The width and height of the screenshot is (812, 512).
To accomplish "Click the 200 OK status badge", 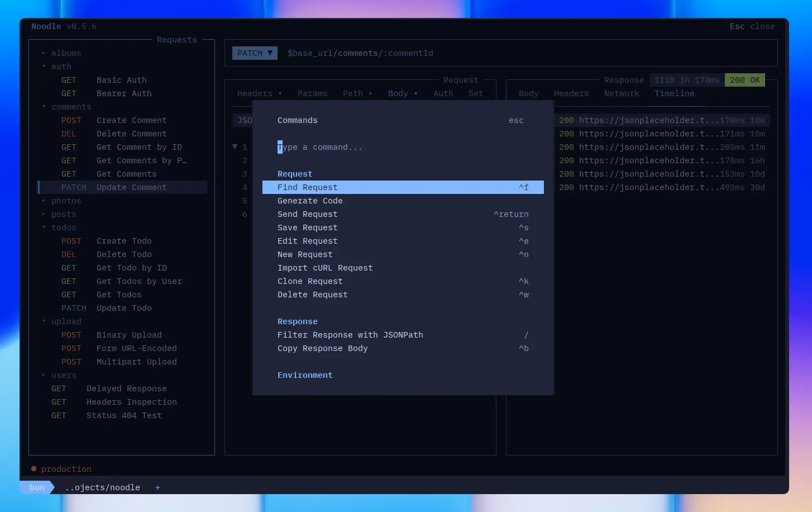I will point(745,80).
